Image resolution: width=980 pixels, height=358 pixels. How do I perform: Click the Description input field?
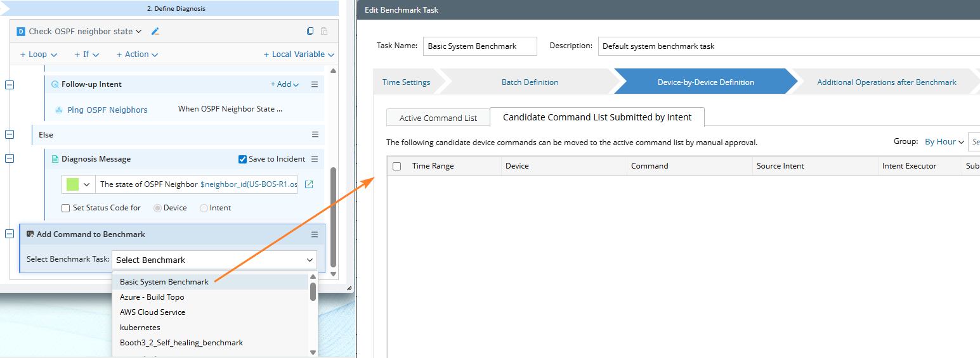788,46
